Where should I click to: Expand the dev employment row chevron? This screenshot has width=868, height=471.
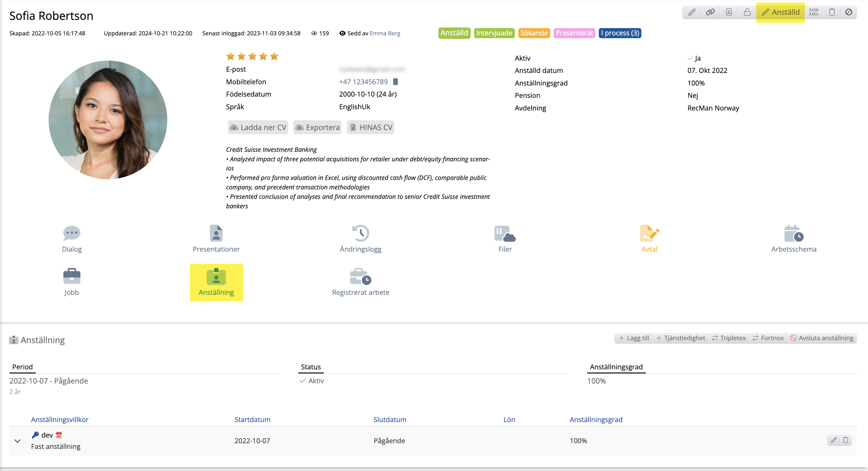point(18,441)
